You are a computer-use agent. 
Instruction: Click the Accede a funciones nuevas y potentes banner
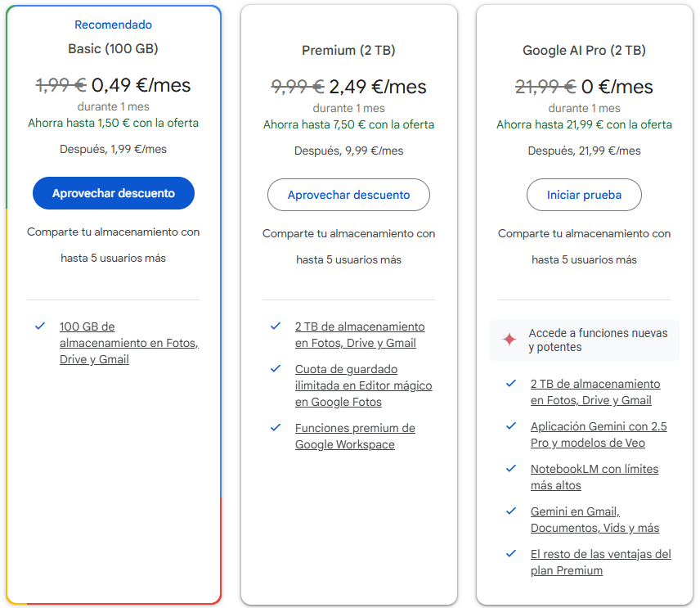point(597,340)
